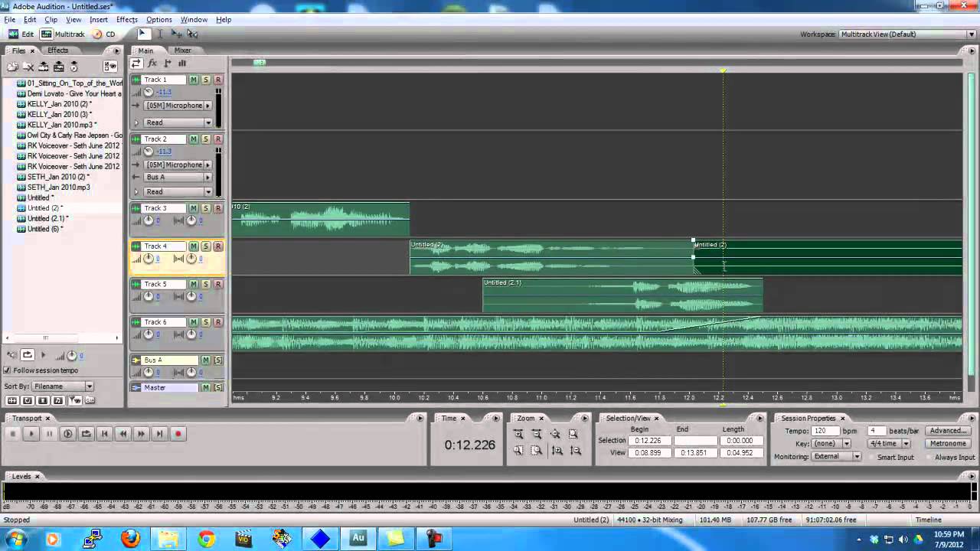This screenshot has width=980, height=551.
Task: Open Firefox from the Windows taskbar
Action: pos(131,539)
